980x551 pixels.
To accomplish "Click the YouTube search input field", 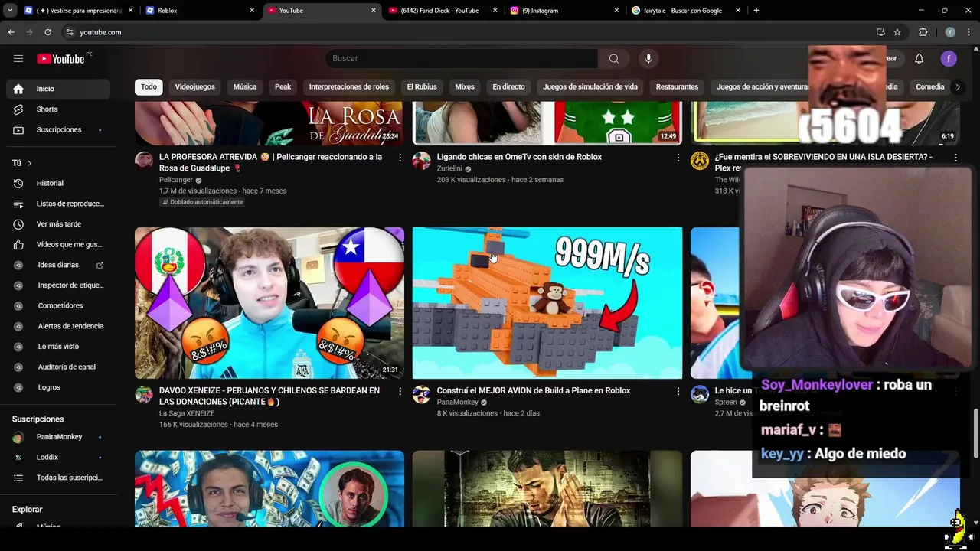I will 462,58.
